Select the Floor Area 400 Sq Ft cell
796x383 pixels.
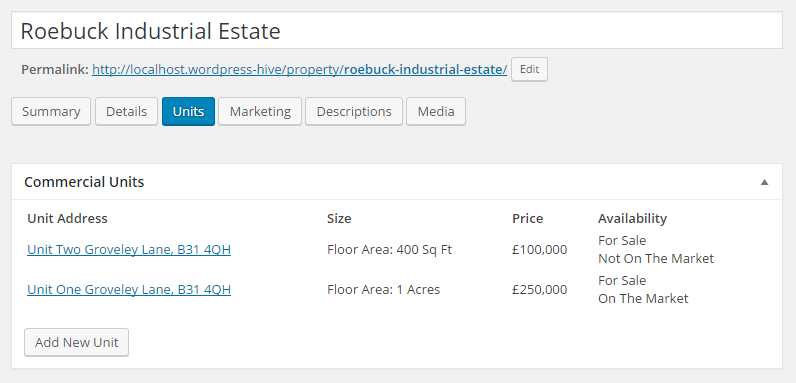point(389,249)
